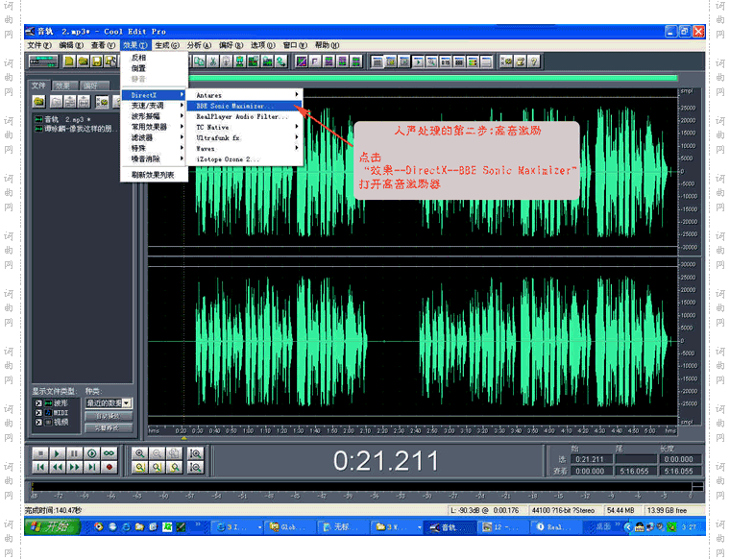Open the 分析(A) menu
The width and height of the screenshot is (730, 560).
(x=199, y=45)
